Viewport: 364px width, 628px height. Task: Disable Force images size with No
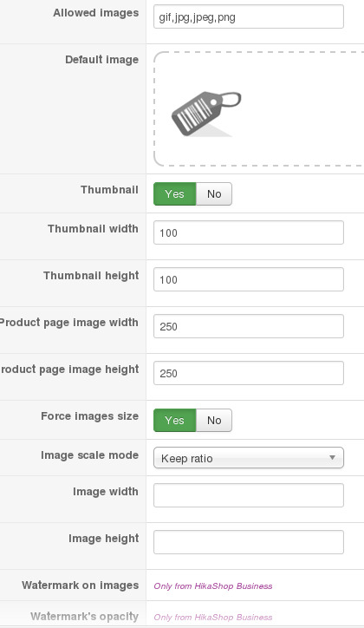point(214,420)
